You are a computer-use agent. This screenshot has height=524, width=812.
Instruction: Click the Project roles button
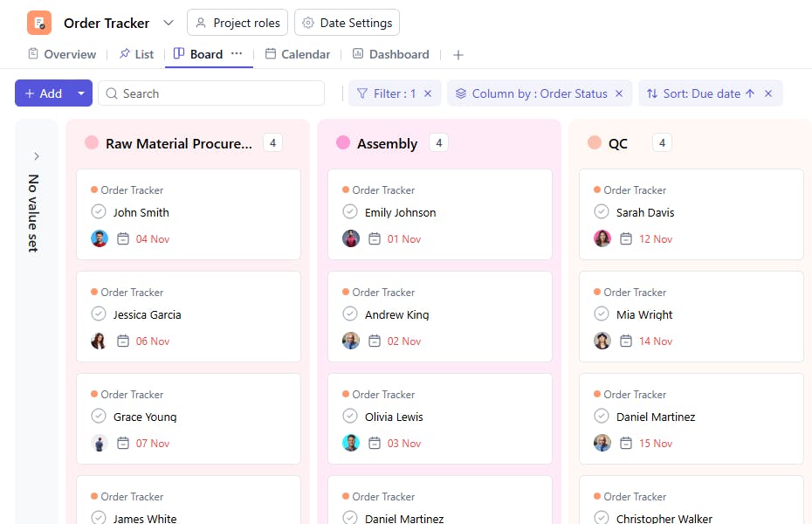(237, 23)
